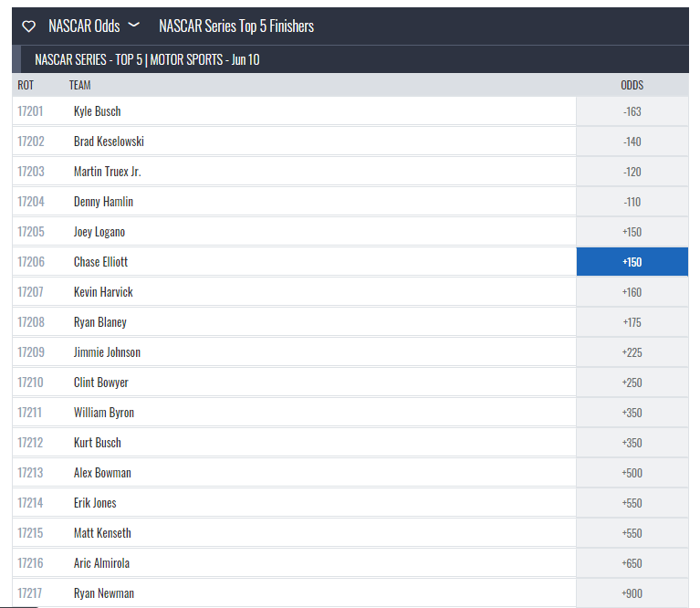This screenshot has width=700, height=608.
Task: Select Jimmie Johnson +225 odds
Action: coord(632,352)
